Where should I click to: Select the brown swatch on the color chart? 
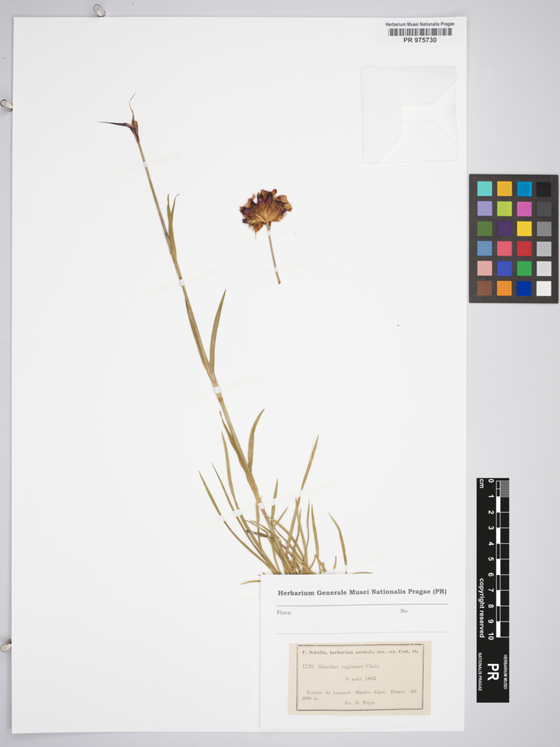click(x=484, y=288)
